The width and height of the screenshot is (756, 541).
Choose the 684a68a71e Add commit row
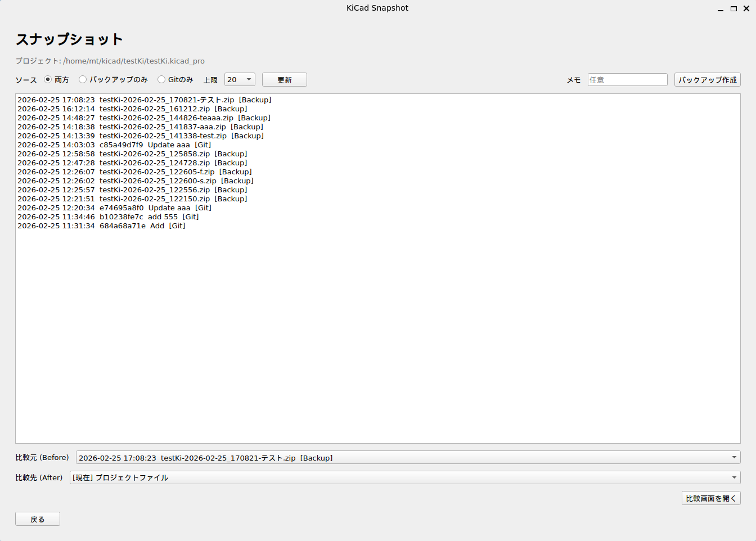pyautogui.click(x=101, y=226)
